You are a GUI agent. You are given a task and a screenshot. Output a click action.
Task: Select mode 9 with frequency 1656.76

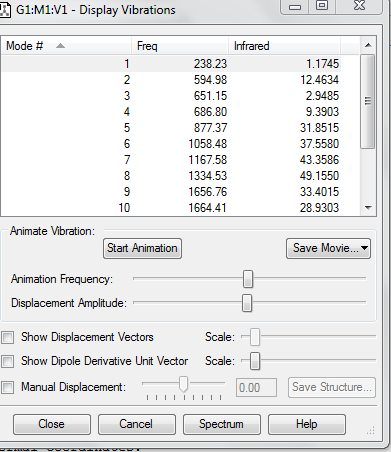[x=171, y=192]
